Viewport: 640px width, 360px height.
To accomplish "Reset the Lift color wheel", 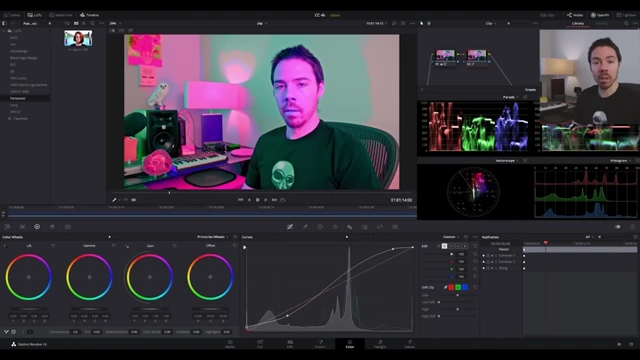I will point(53,246).
